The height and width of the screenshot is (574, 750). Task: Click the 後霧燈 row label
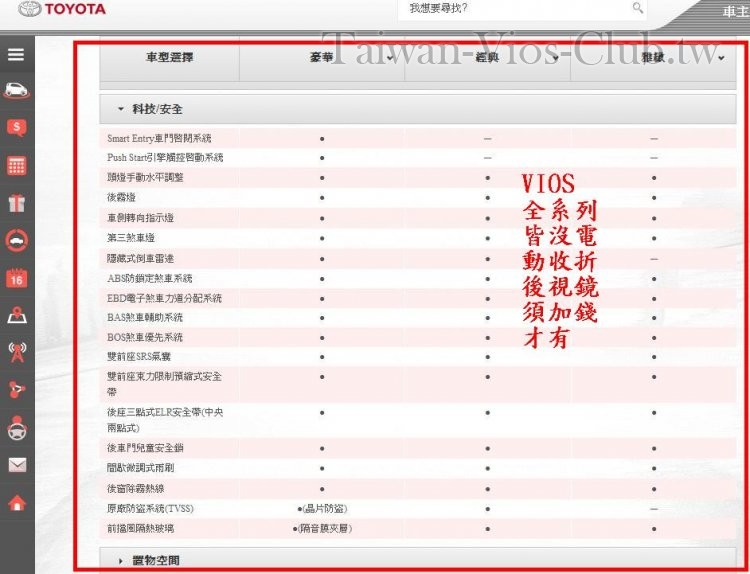(121, 197)
